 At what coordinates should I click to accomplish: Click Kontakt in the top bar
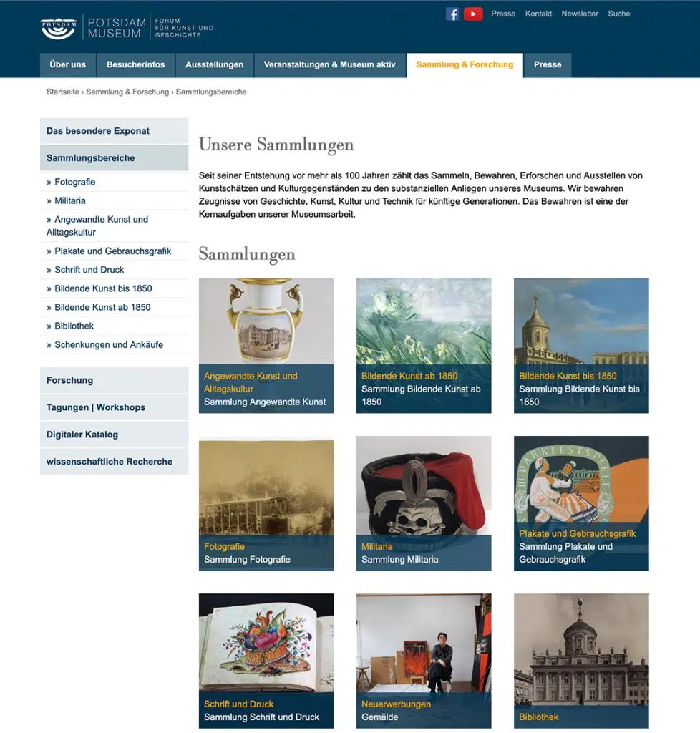point(538,14)
